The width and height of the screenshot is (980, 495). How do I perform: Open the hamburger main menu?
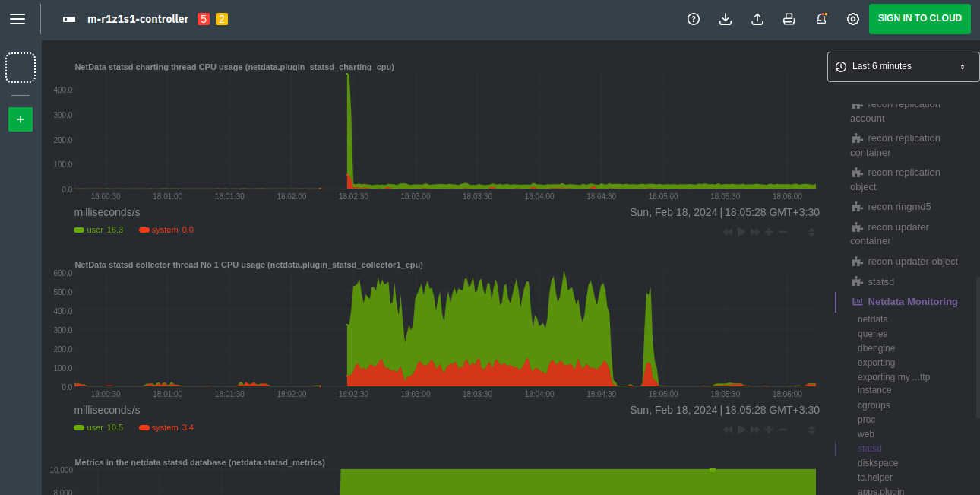tap(17, 19)
